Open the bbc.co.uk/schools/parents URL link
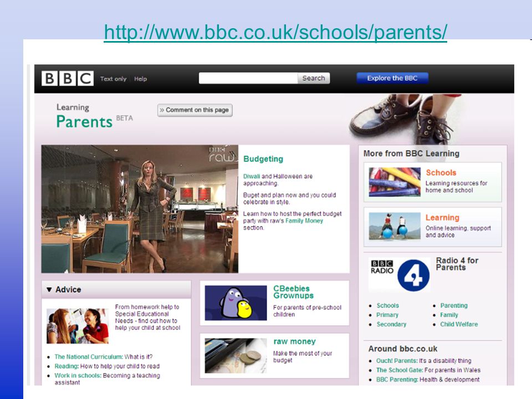 point(275,32)
